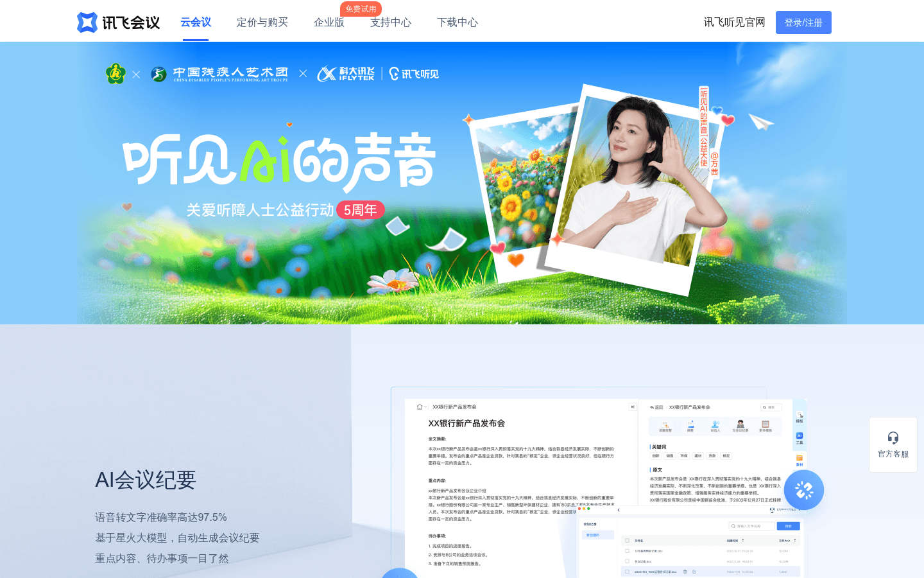Click the text 重点内容、待办事项一目了然
The height and width of the screenshot is (578, 924).
click(162, 558)
